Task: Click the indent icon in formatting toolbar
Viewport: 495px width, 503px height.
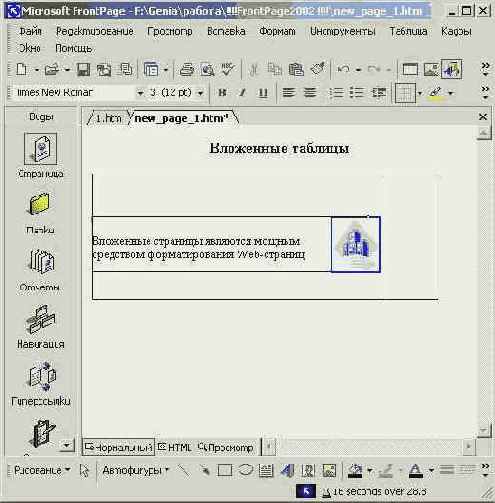Action: tap(379, 92)
